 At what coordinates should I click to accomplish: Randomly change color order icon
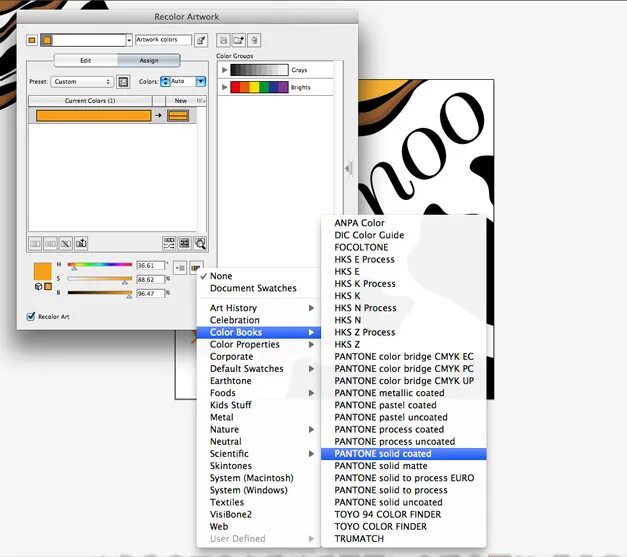coord(169,243)
